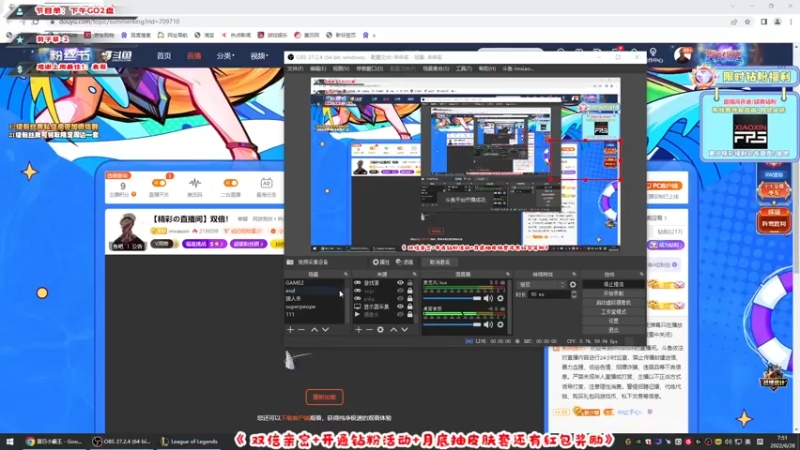Click the stream code waveform icon on Douyu page
This screenshot has width=800, height=450.
[195, 183]
